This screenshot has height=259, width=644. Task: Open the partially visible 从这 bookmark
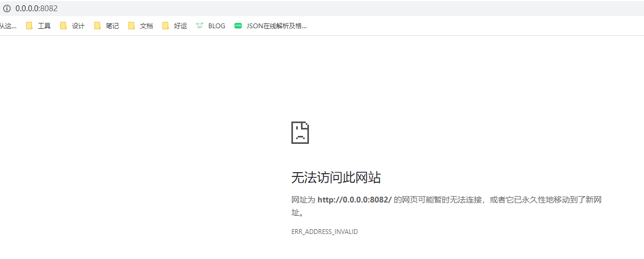8,26
